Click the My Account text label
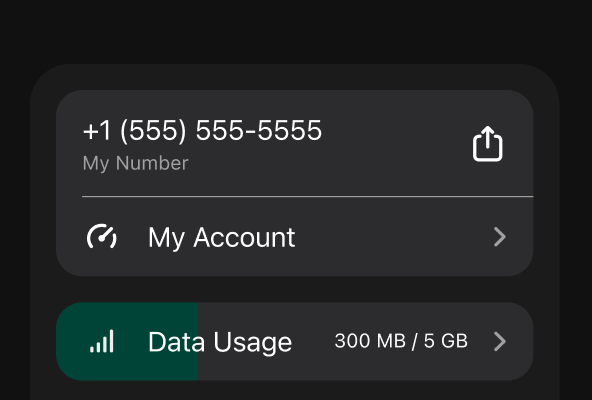This screenshot has height=400, width=592. [222, 238]
